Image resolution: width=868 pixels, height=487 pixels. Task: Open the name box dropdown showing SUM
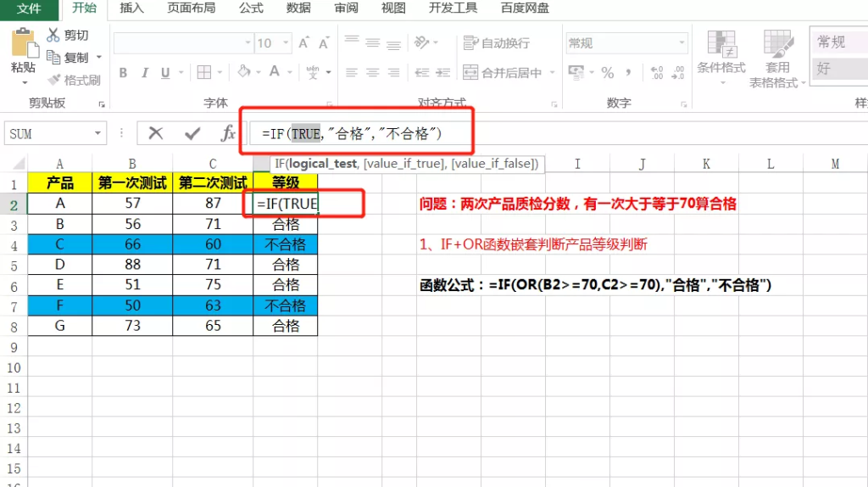[x=97, y=133]
